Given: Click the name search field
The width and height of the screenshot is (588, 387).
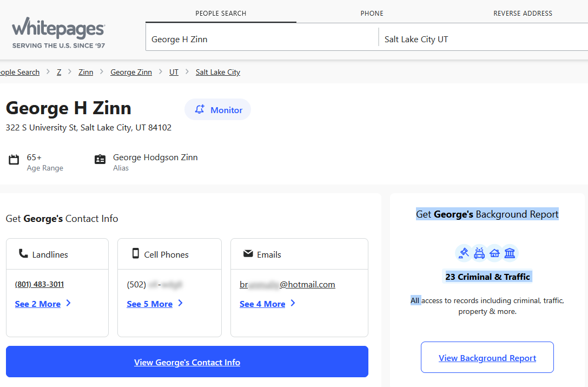Looking at the screenshot, I should pyautogui.click(x=262, y=40).
